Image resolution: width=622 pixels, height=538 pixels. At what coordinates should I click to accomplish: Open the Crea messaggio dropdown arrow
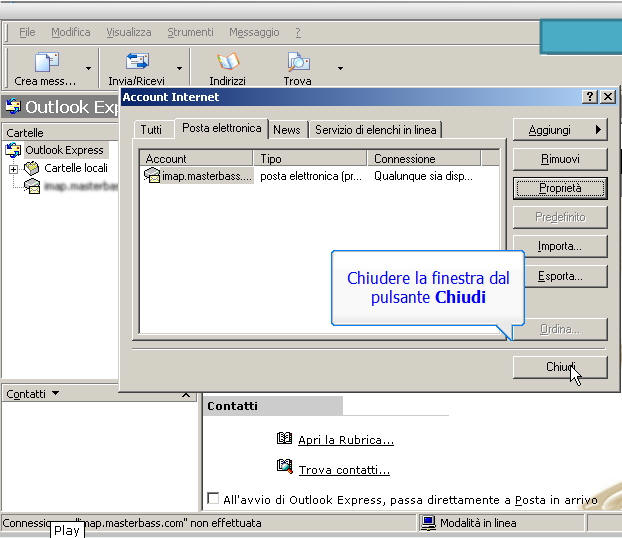88,68
